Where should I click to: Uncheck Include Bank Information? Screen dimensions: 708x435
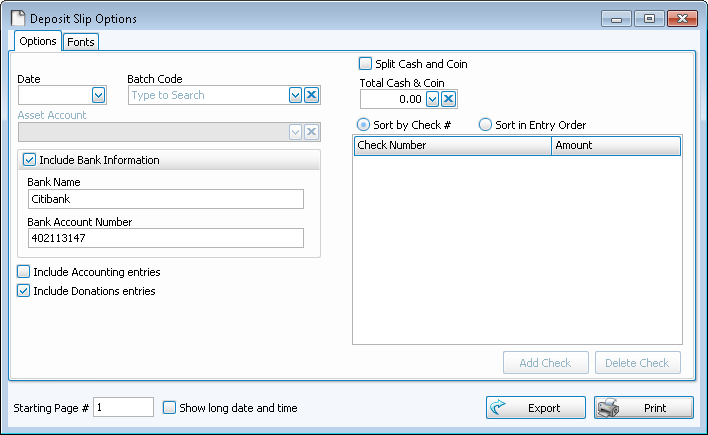(x=29, y=160)
